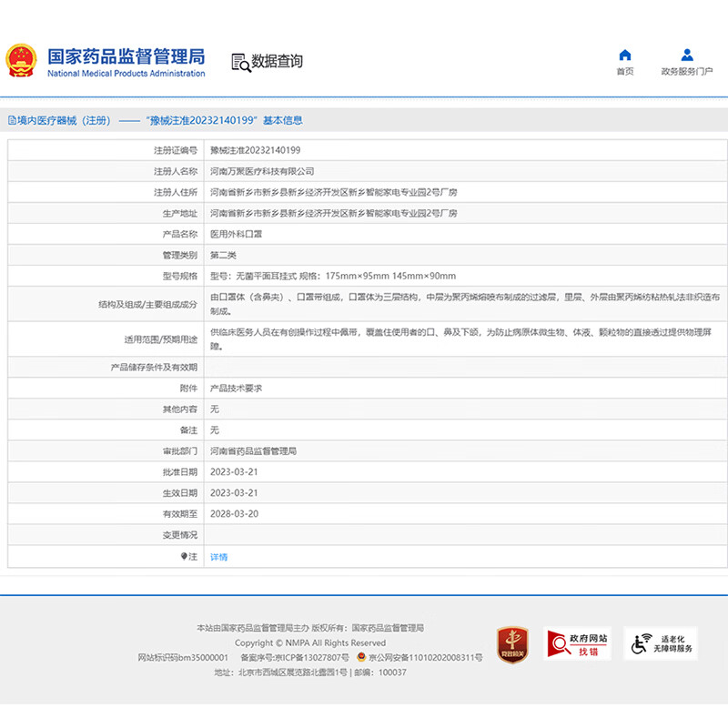728x728 pixels.
Task: Open the 详情 link in the 注 row
Action: tap(217, 556)
